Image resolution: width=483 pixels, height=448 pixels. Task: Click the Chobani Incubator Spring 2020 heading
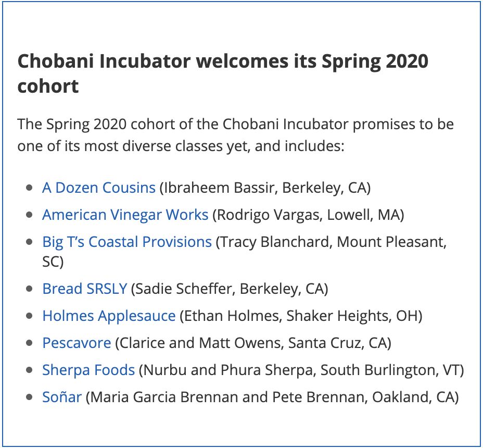click(223, 73)
